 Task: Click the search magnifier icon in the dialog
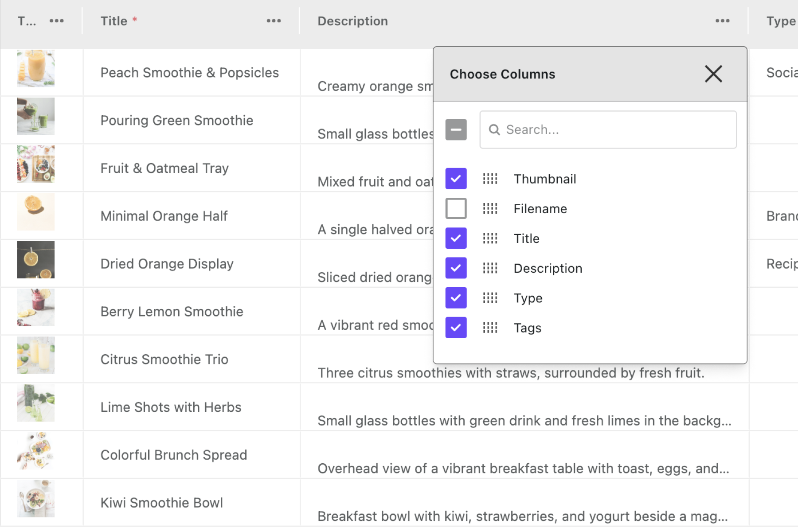[494, 129]
